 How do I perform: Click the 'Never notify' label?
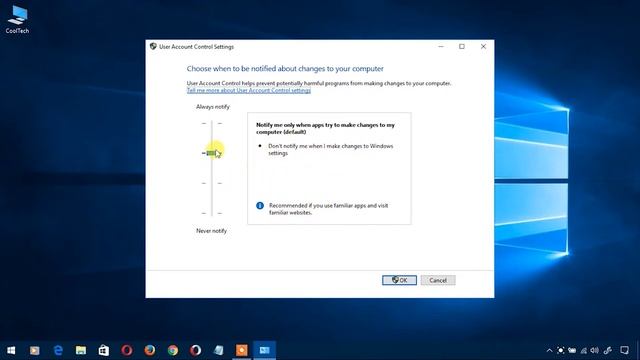coord(211,231)
